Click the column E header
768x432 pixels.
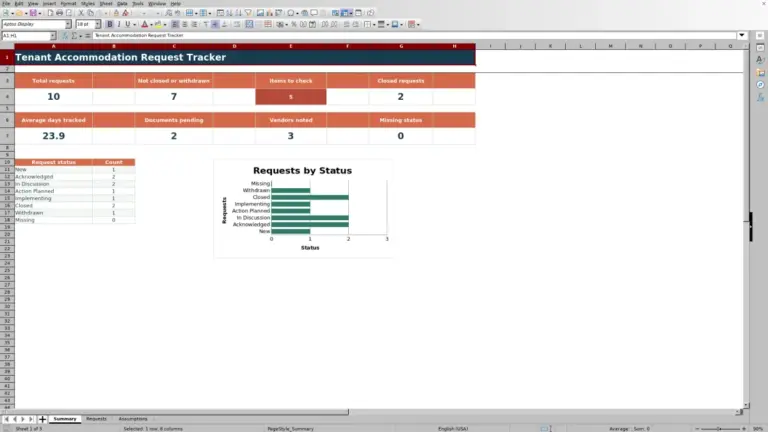tap(290, 46)
